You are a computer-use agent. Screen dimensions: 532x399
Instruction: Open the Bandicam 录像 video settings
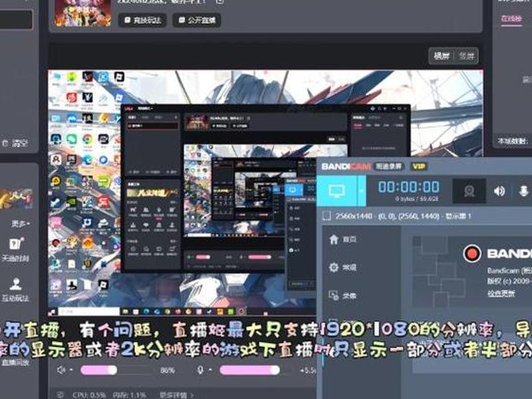[x=343, y=295]
